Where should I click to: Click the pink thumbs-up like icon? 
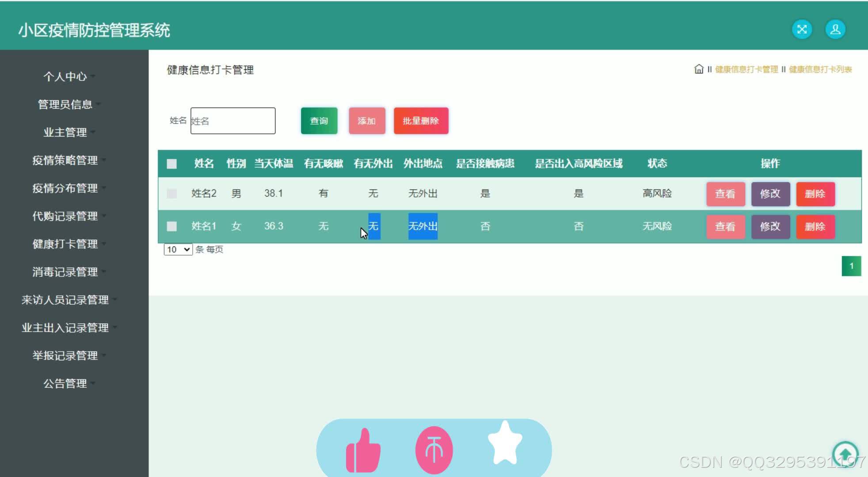click(363, 450)
